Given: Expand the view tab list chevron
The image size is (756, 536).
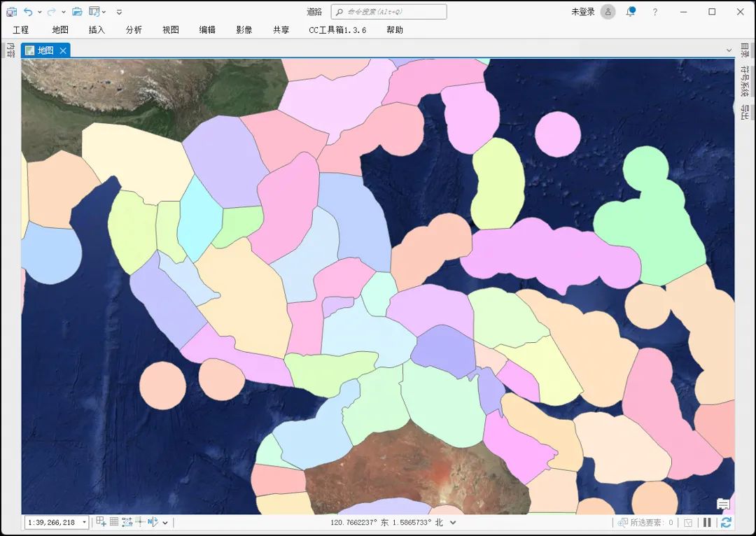Looking at the screenshot, I should pyautogui.click(x=729, y=50).
